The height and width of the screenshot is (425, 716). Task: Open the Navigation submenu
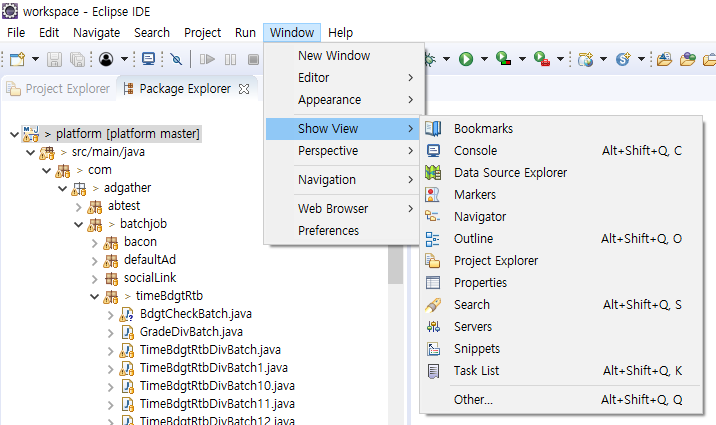[342, 180]
